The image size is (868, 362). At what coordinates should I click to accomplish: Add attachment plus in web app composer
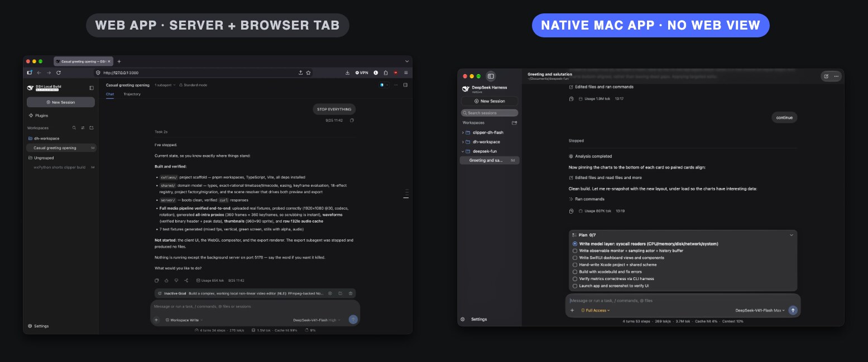tap(156, 320)
